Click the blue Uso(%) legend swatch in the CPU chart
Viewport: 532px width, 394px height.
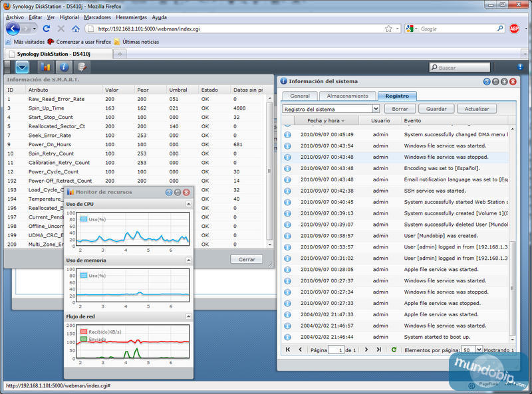[84, 219]
